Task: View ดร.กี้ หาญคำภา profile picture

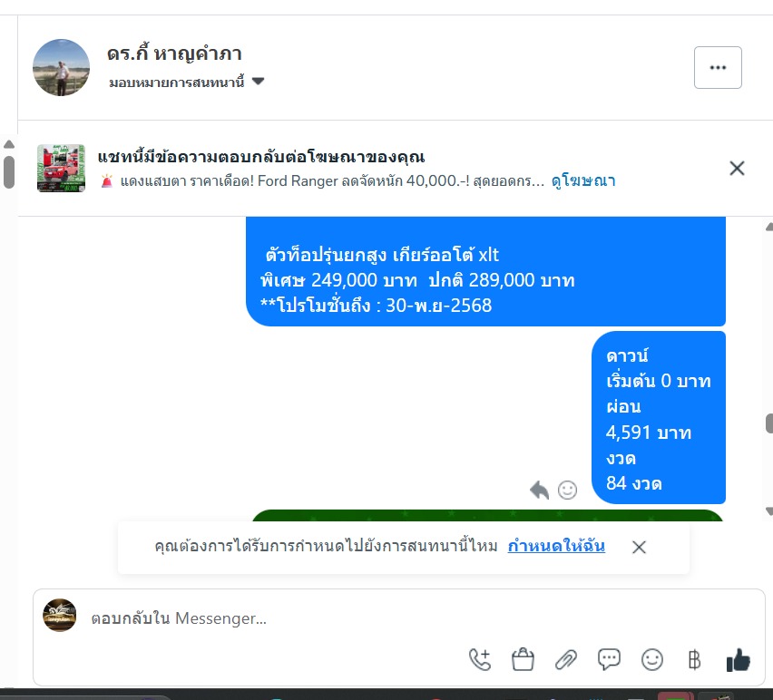Action: (x=61, y=67)
